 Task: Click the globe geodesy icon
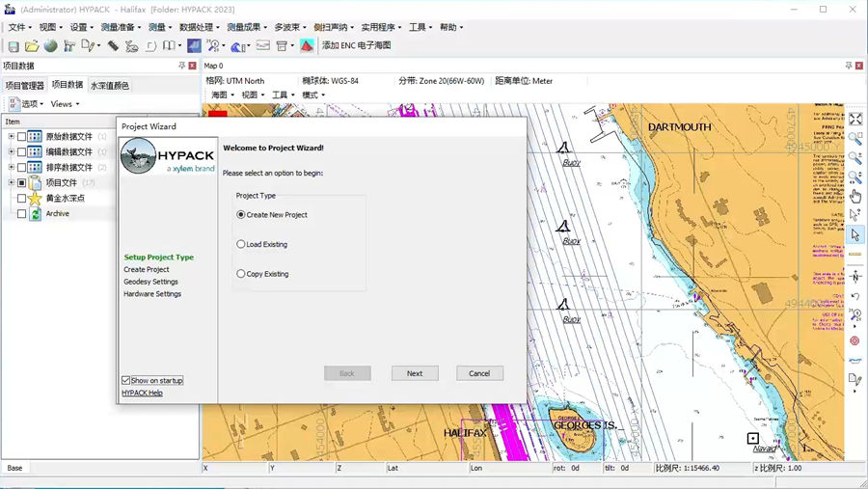pyautogui.click(x=50, y=46)
